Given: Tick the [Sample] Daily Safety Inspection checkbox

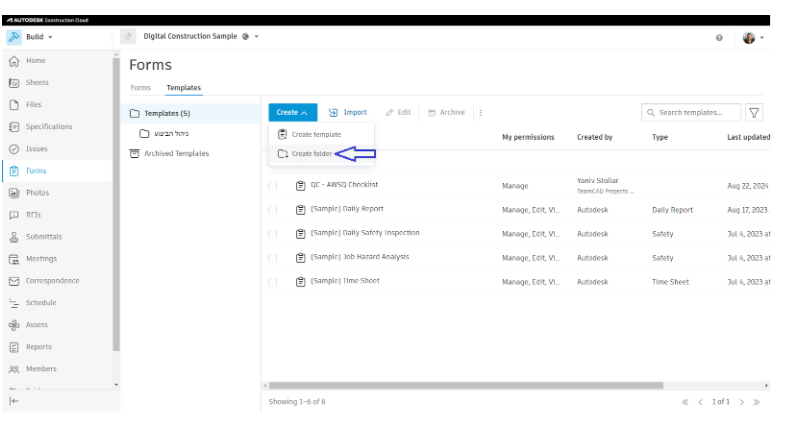Looking at the screenshot, I should pyautogui.click(x=273, y=234).
